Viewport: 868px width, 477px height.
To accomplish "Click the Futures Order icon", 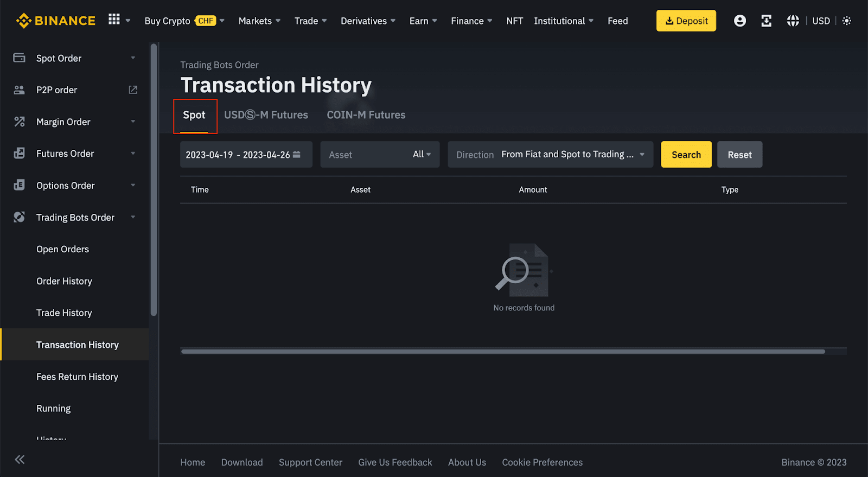I will pos(20,153).
